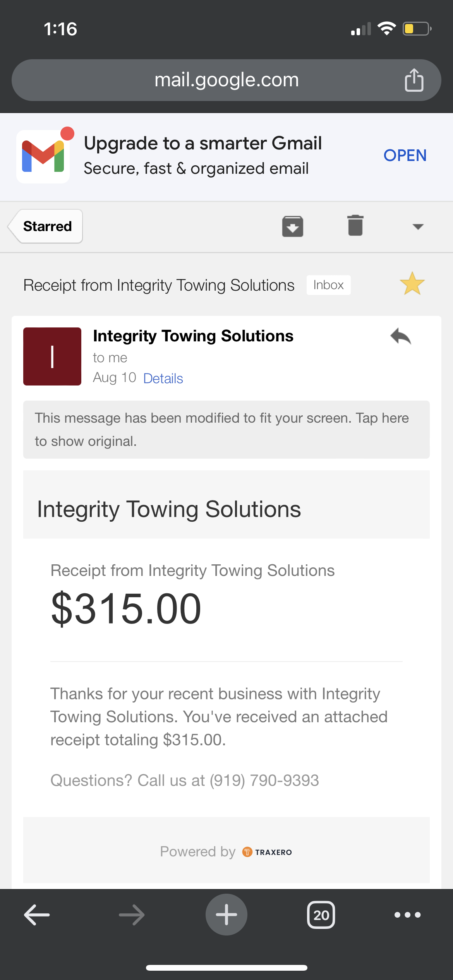Image resolution: width=453 pixels, height=980 pixels.
Task: Tap the mail.google.com address bar
Action: coord(226,80)
